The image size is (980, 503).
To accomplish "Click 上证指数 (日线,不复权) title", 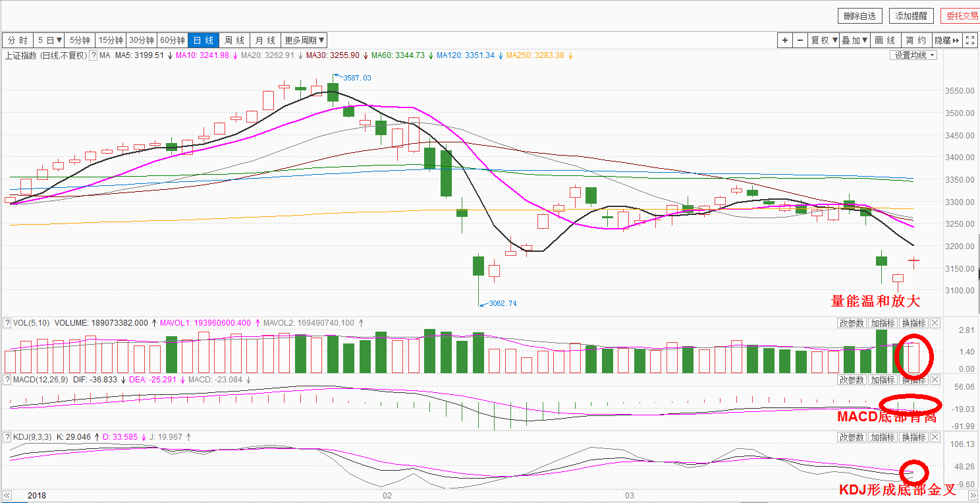I will coord(45,55).
